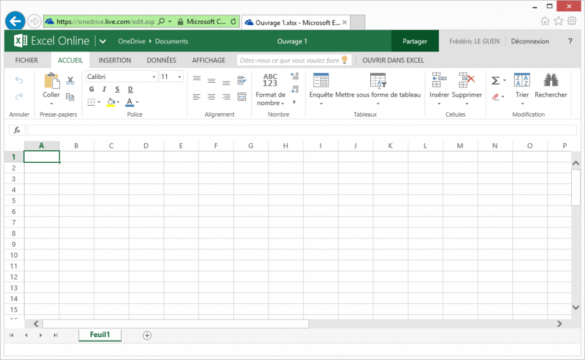The image size is (585, 360).
Task: Toggle wrap text icon
Action: click(x=242, y=80)
